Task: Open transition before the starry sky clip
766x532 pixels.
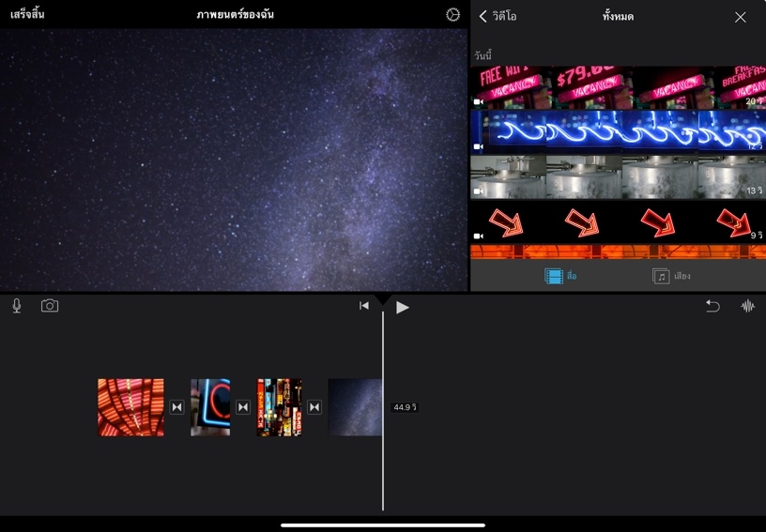Action: click(x=314, y=407)
